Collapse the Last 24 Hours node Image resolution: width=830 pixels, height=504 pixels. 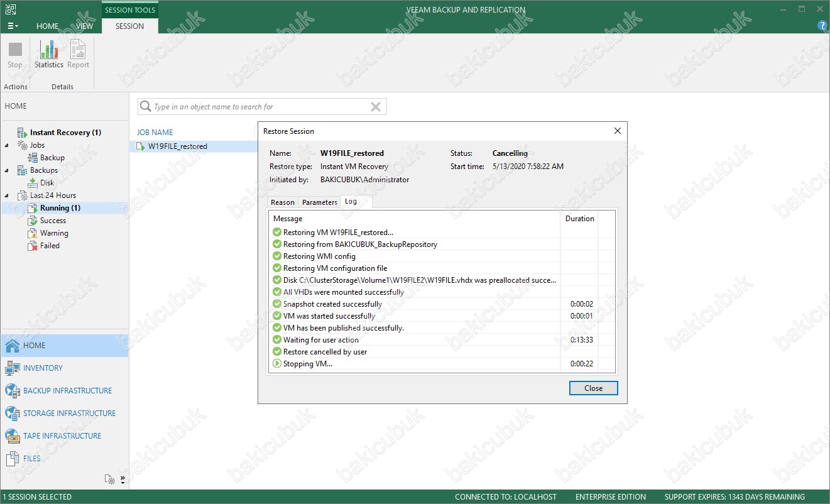[x=7, y=195]
